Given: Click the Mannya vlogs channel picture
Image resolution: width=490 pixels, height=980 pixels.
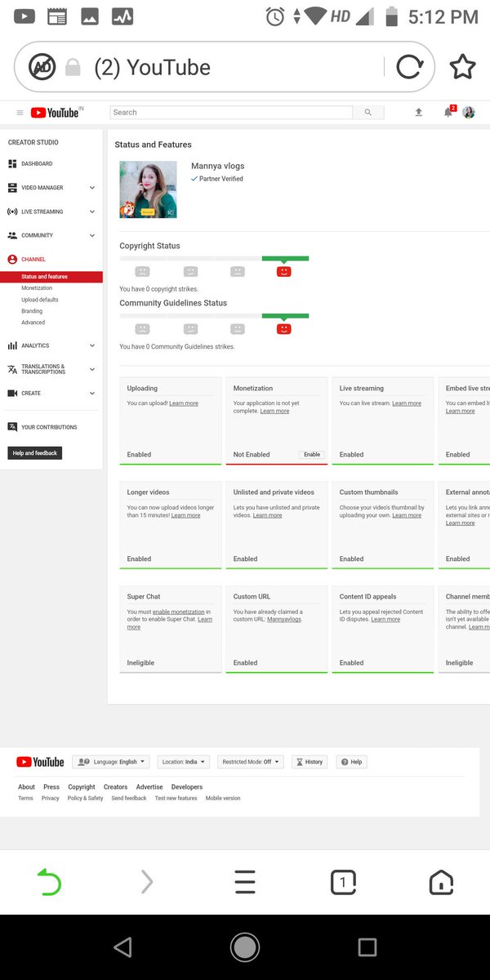Looking at the screenshot, I should click(x=148, y=189).
